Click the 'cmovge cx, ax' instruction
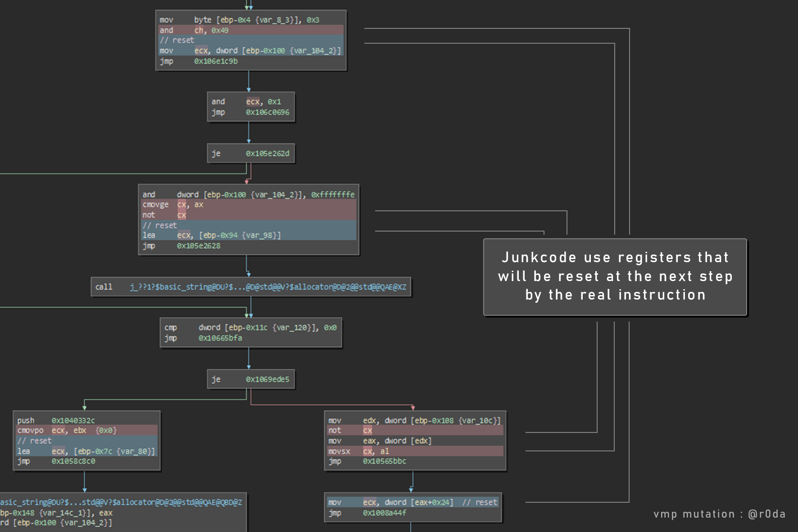 tap(249, 205)
